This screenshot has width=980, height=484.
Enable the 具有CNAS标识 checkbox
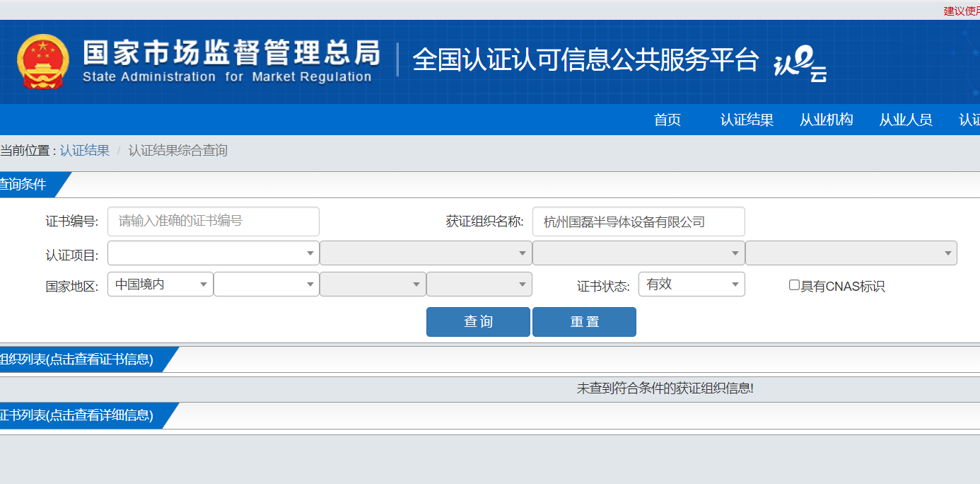[794, 285]
